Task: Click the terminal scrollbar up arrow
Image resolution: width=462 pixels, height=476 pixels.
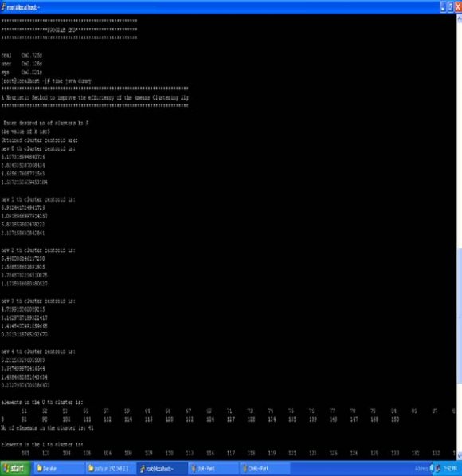Action: pos(460,18)
